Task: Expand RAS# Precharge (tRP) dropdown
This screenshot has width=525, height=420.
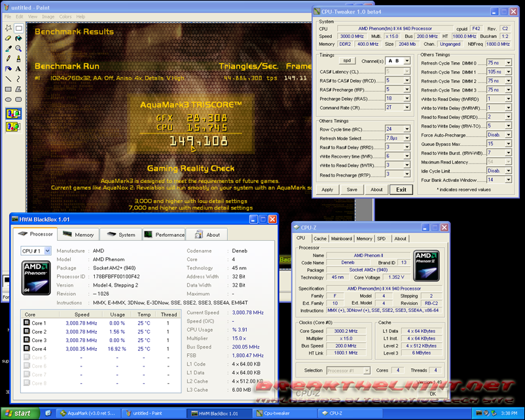Action: [397, 90]
